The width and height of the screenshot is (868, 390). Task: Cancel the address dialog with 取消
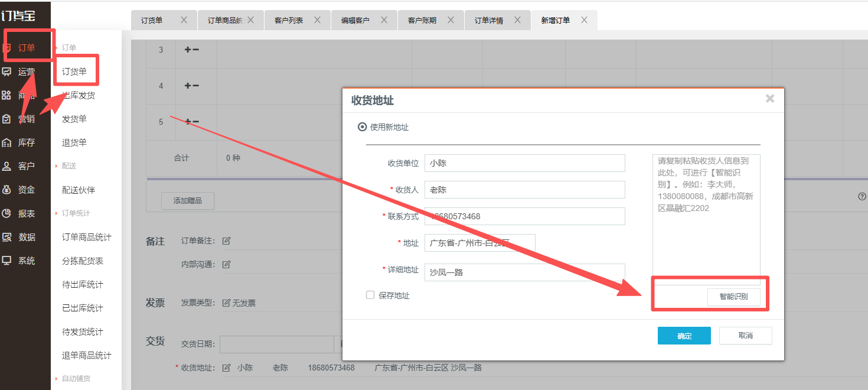pos(746,336)
